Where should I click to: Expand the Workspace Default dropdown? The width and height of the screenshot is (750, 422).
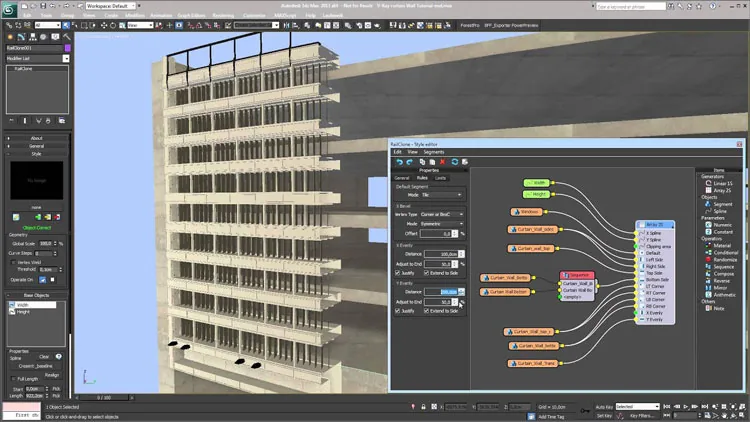pos(110,6)
